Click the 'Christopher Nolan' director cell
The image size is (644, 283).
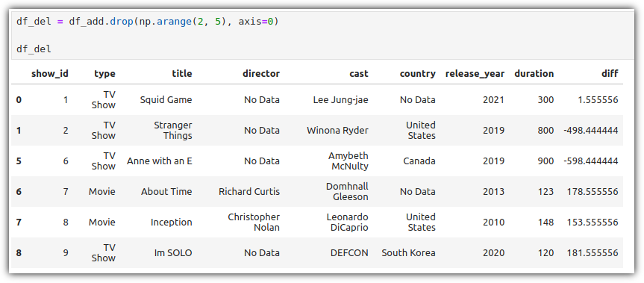(254, 223)
